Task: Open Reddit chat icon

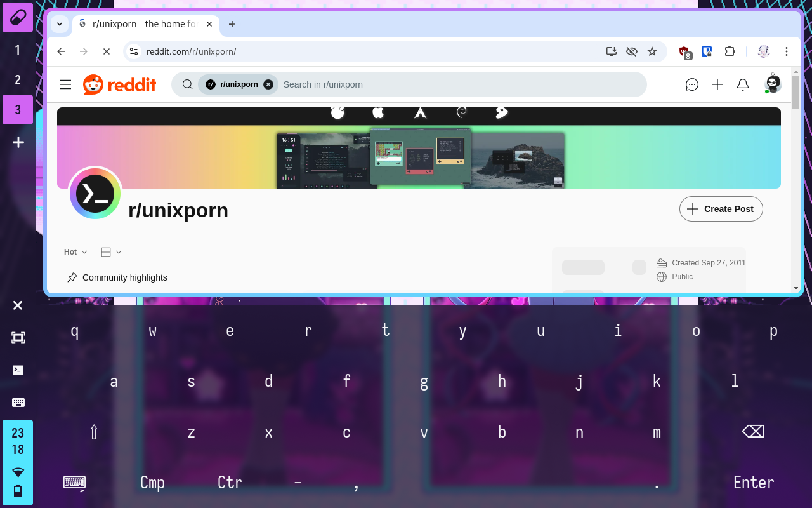Action: (x=692, y=84)
